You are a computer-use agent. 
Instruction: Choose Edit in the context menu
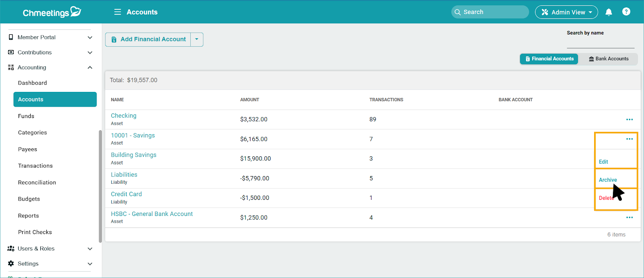click(603, 162)
